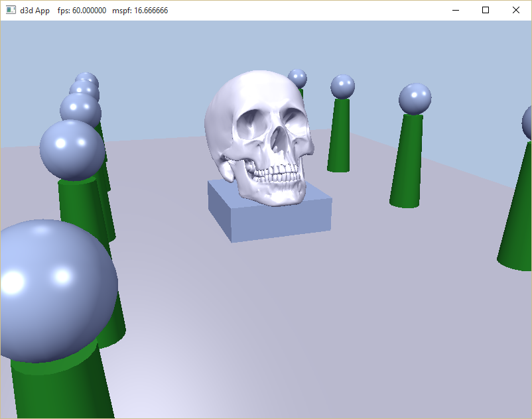Click the d3d App window icon
Screen dimensions: 532x419
11,10
